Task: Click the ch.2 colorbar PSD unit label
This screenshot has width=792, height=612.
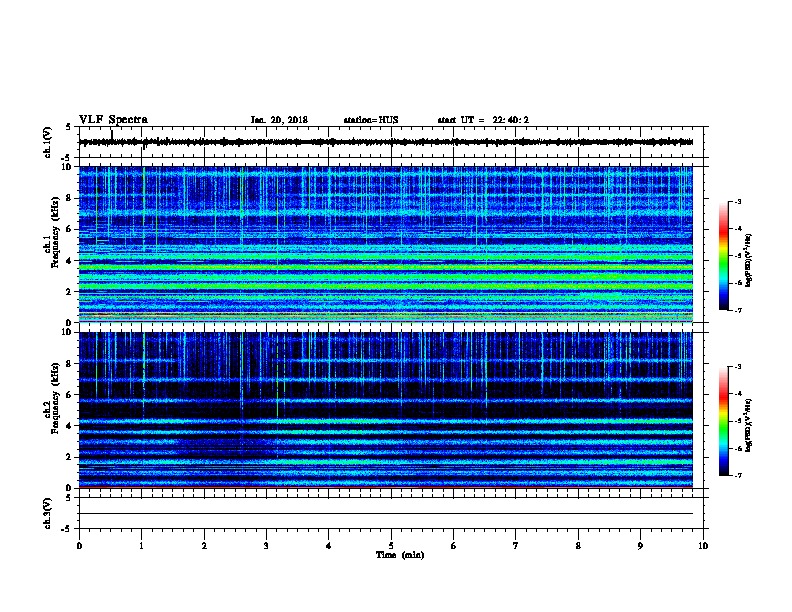Action: point(749,425)
